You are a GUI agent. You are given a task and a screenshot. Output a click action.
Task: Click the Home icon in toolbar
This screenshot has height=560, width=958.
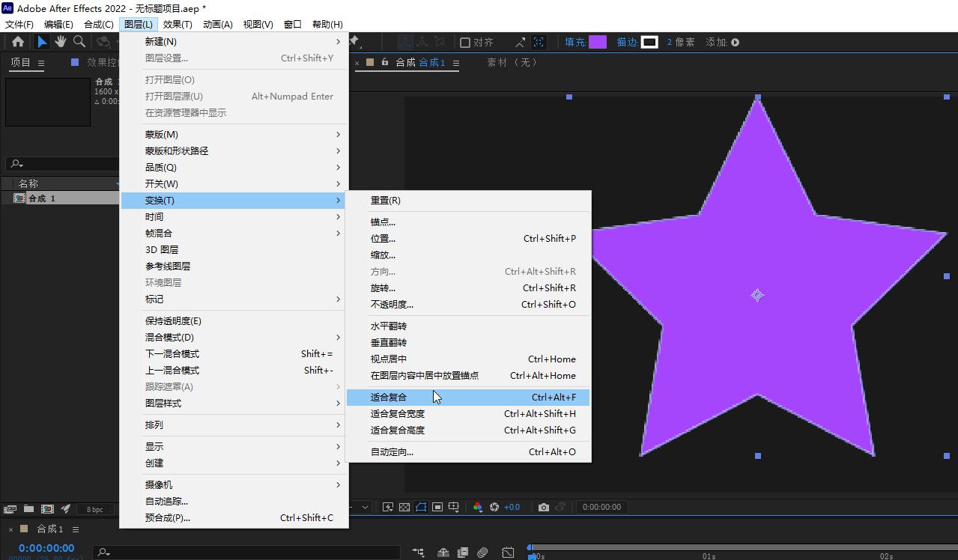(18, 42)
